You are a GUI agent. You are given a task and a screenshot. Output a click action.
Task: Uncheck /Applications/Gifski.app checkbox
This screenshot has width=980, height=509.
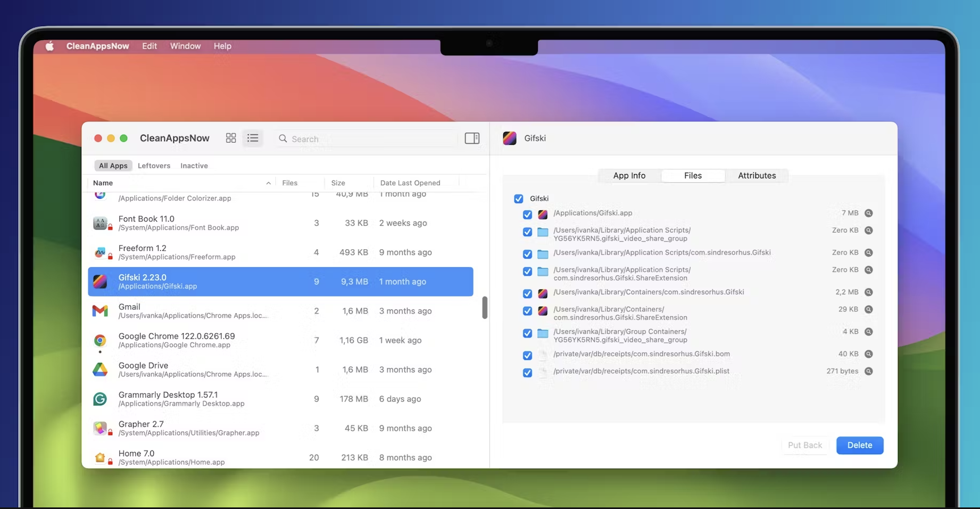coord(527,215)
